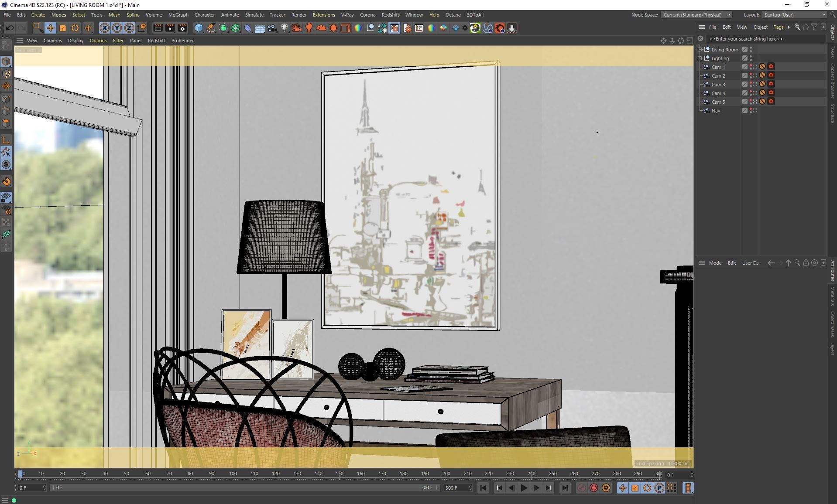The height and width of the screenshot is (504, 837).
Task: Open the Node Space dropdown
Action: click(696, 15)
